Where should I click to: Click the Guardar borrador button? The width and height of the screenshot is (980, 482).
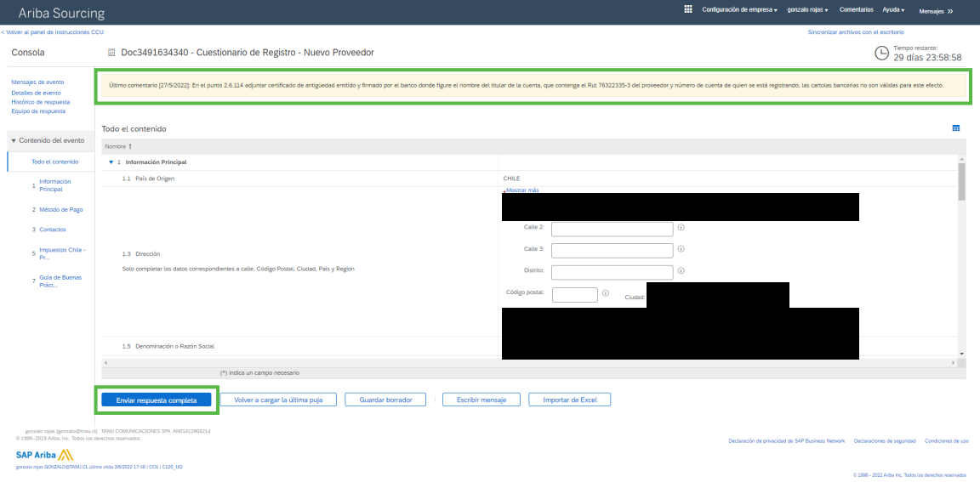(385, 400)
